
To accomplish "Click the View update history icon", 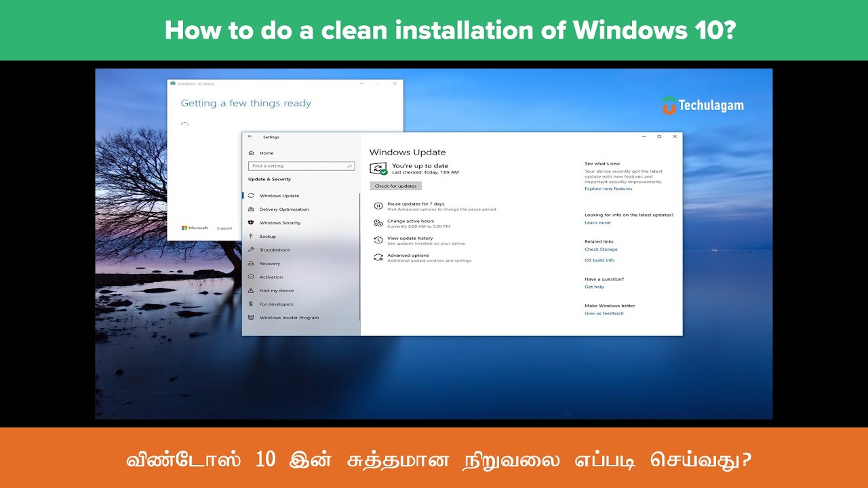I will pyautogui.click(x=378, y=240).
